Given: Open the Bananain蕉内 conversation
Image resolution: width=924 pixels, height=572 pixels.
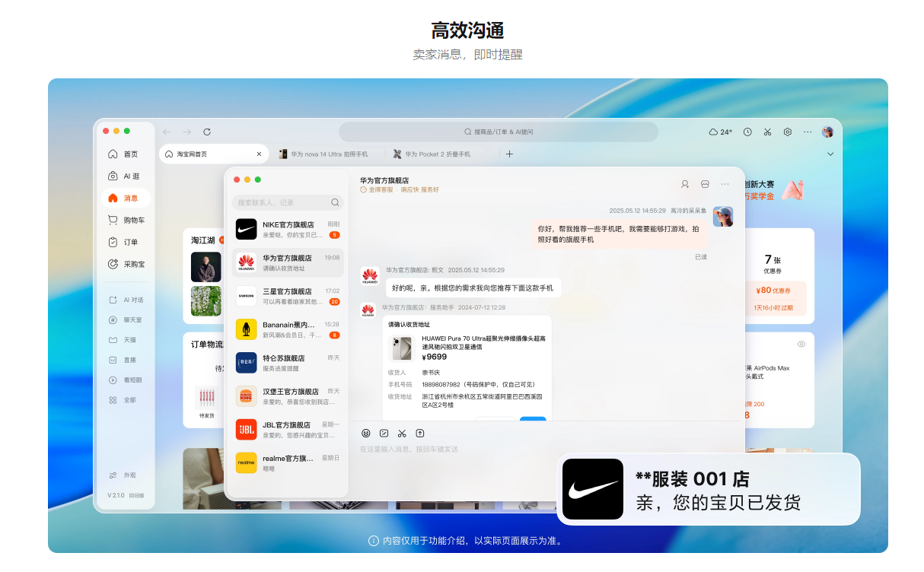Looking at the screenshot, I should point(288,329).
